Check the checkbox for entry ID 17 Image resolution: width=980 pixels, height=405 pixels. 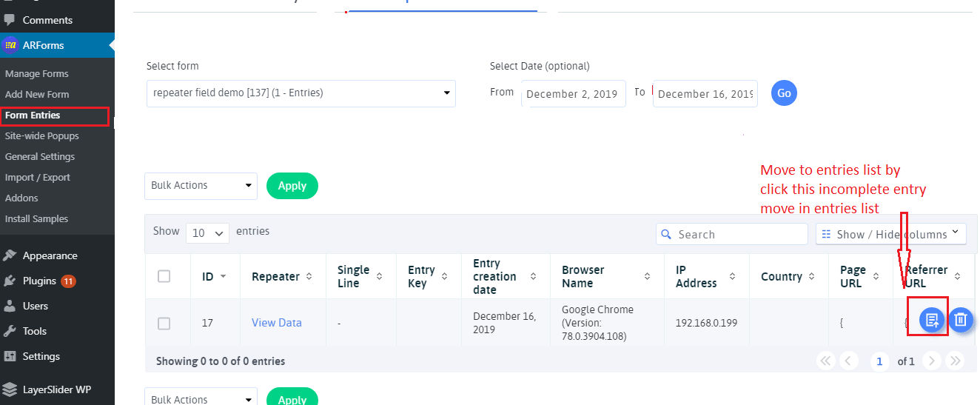164,324
